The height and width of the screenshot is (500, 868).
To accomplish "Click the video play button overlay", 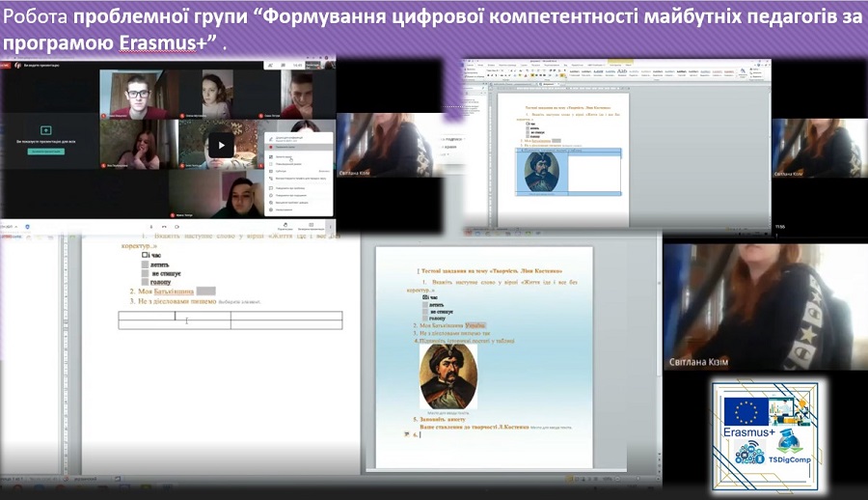I will (222, 145).
